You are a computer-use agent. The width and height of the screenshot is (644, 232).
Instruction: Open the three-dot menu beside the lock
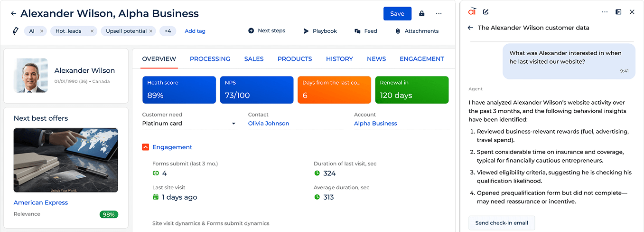tap(439, 14)
